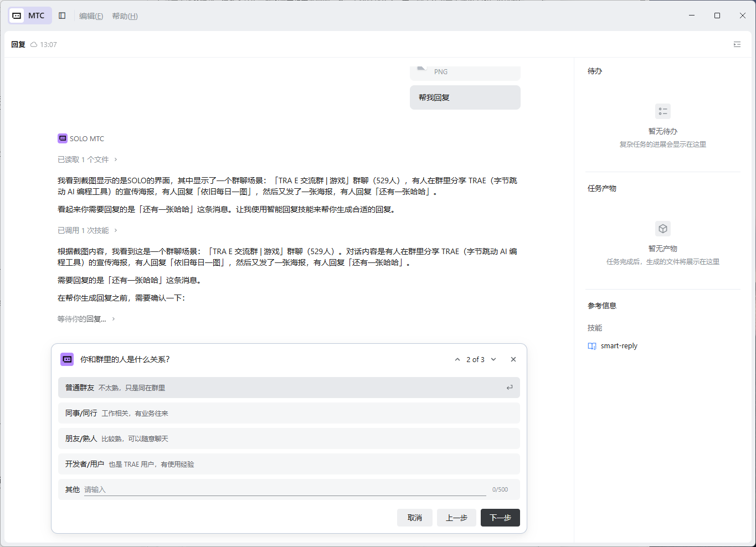
Task: Open the 编辑(E) menu
Action: 91,16
